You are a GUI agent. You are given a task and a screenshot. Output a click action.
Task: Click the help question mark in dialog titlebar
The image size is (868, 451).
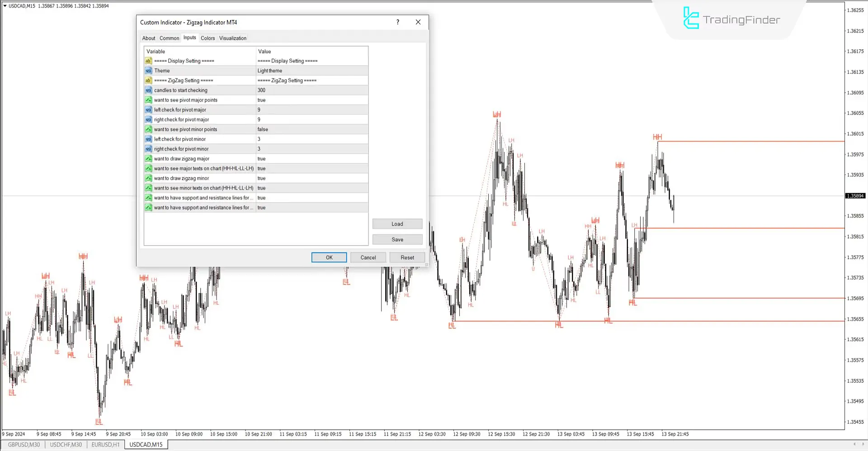[x=397, y=22]
